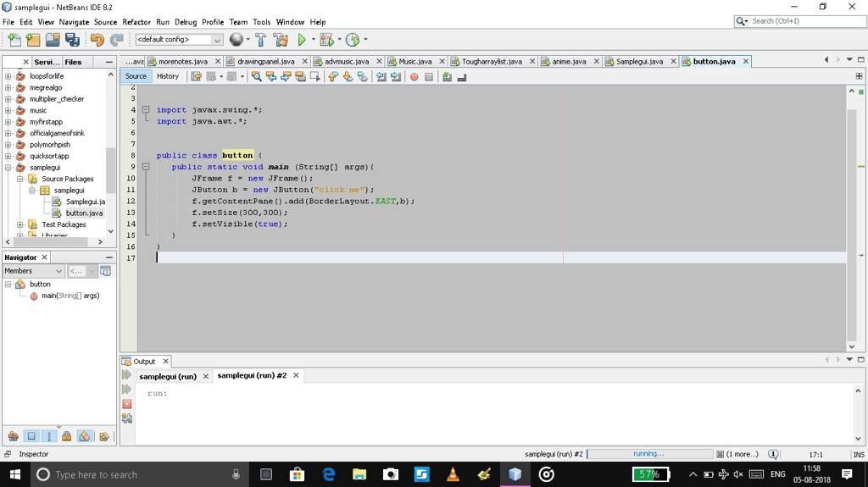Click the Search (Ctrl+I) field
This screenshot has width=868, height=487.
point(799,21)
